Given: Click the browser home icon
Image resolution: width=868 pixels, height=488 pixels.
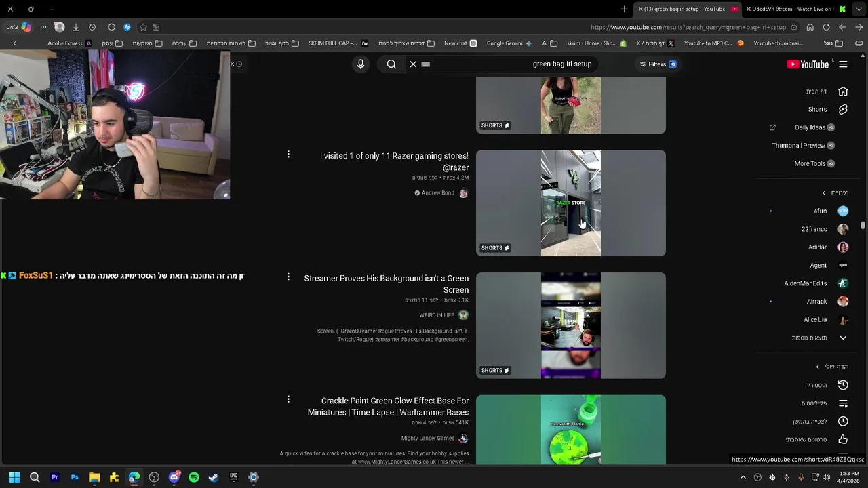Looking at the screenshot, I should pyautogui.click(x=810, y=27).
